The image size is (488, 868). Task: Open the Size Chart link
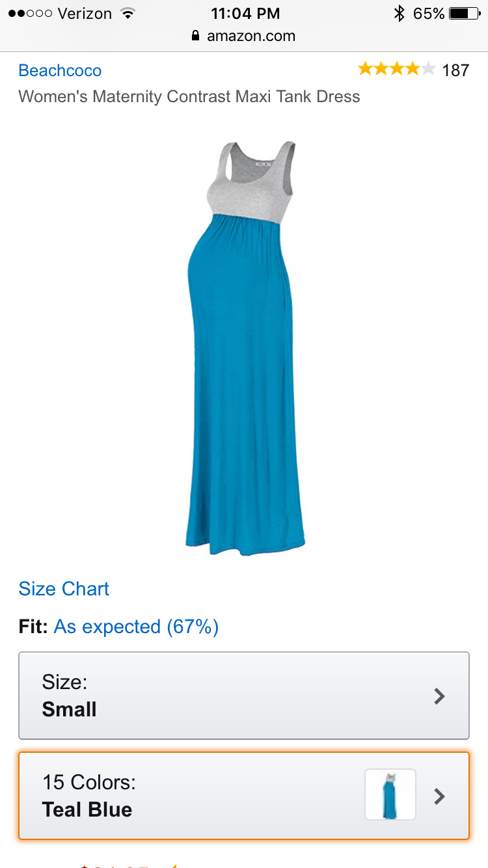(x=64, y=589)
